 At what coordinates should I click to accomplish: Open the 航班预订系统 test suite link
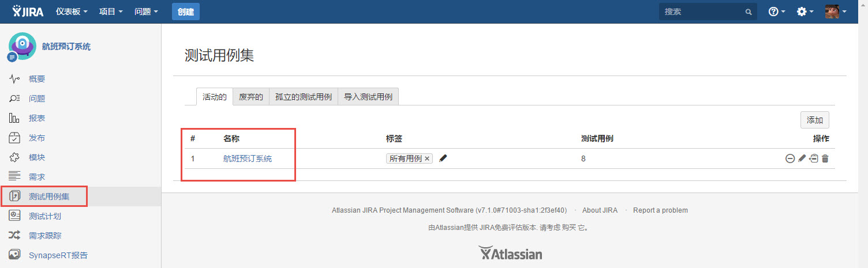pyautogui.click(x=248, y=158)
